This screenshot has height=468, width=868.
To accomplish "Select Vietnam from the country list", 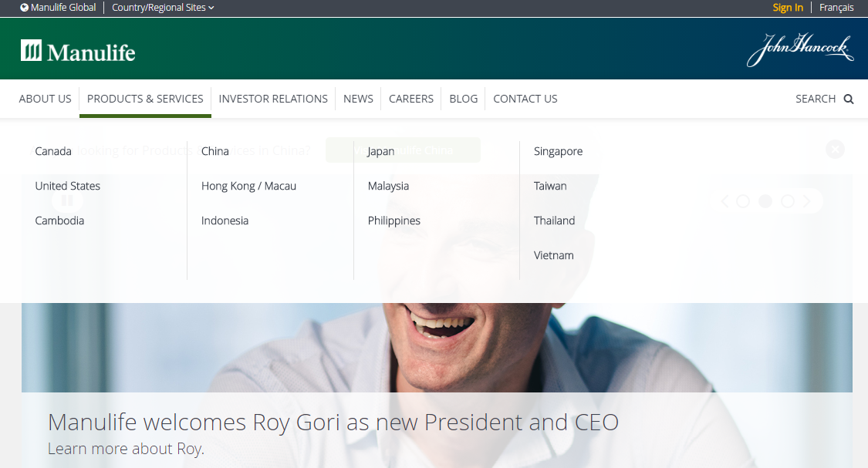I will (553, 255).
